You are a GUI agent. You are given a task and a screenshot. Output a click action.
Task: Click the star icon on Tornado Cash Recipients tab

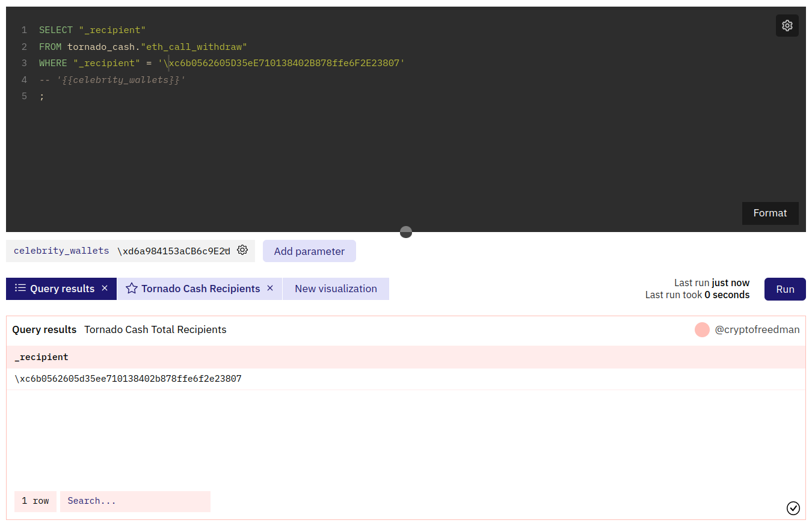132,289
